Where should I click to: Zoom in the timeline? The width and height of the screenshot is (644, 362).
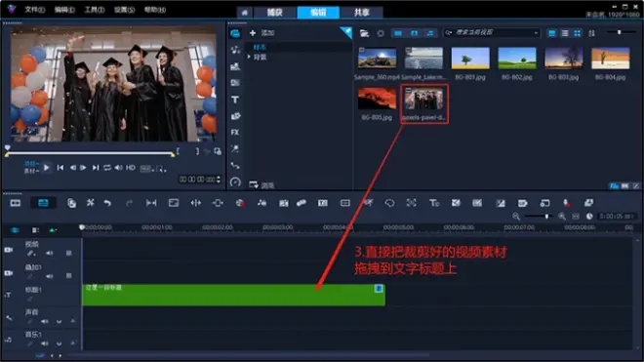[x=561, y=217]
